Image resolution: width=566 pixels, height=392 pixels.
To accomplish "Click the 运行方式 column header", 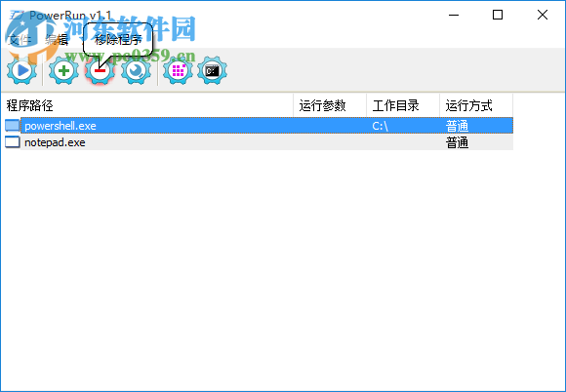I will (476, 105).
